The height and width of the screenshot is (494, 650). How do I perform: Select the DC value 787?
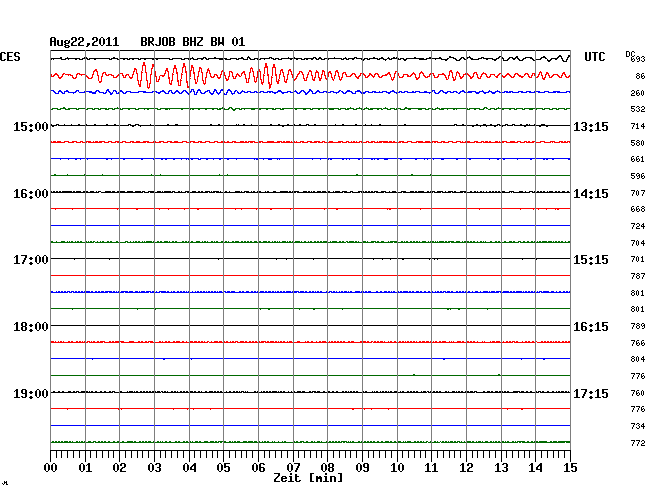pyautogui.click(x=638, y=276)
